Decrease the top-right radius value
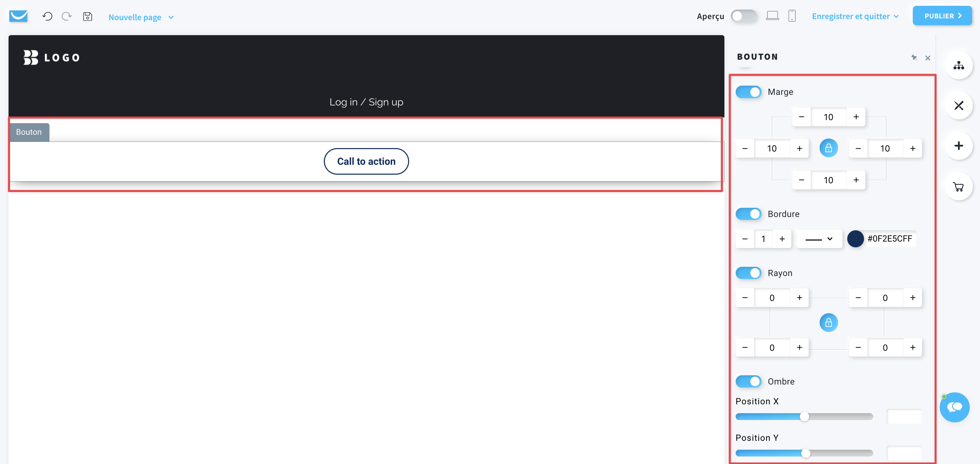 point(858,298)
